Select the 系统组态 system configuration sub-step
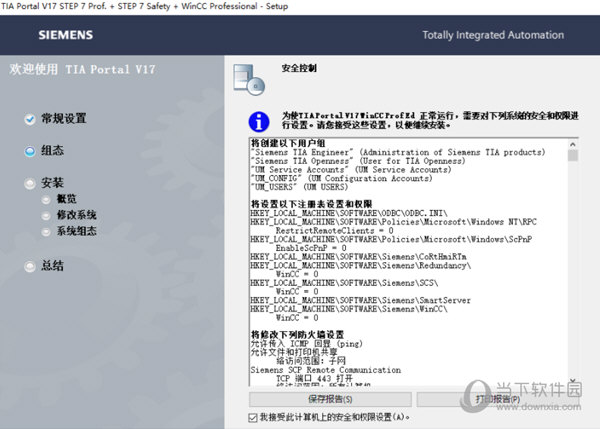Image resolution: width=600 pixels, height=429 pixels. pos(77,231)
